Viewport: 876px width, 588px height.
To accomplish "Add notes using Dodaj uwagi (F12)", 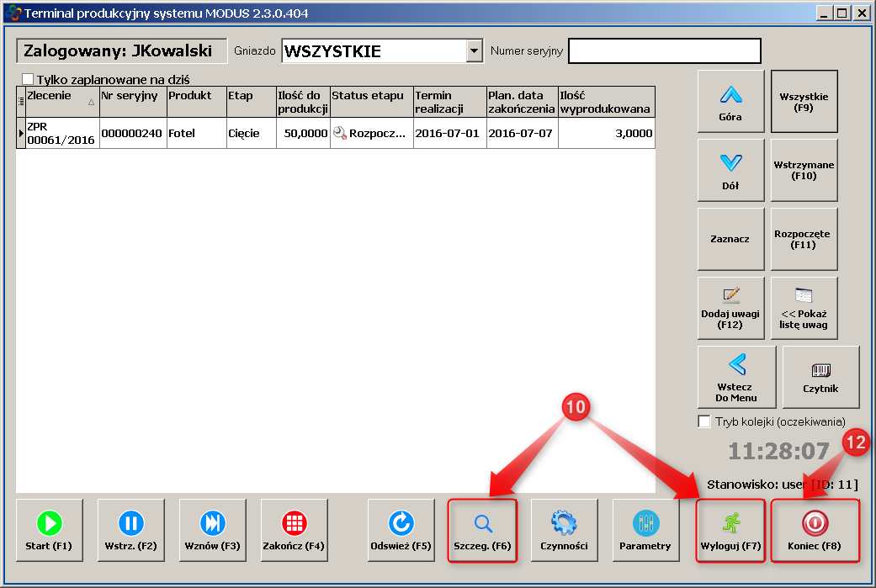I will (x=730, y=308).
